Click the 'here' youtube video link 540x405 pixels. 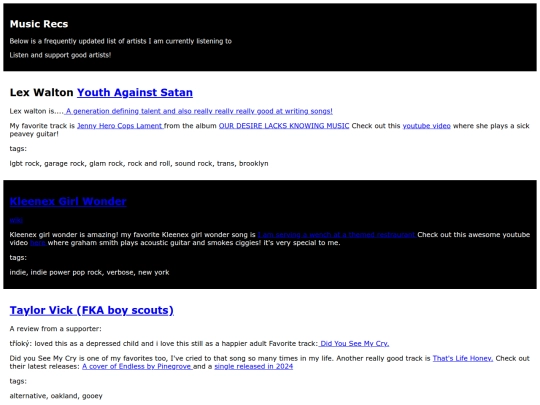coord(38,243)
